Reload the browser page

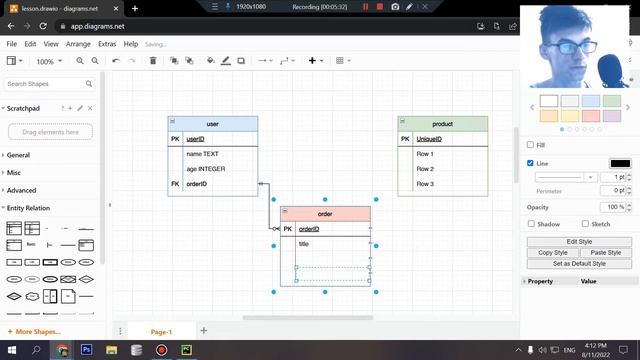[x=43, y=26]
